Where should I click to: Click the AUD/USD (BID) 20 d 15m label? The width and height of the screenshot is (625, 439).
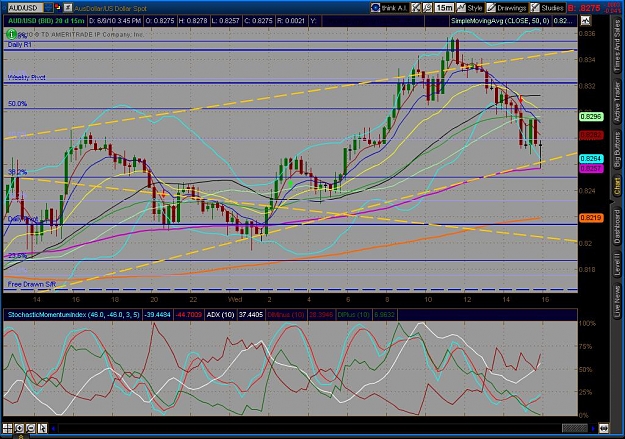pos(46,21)
